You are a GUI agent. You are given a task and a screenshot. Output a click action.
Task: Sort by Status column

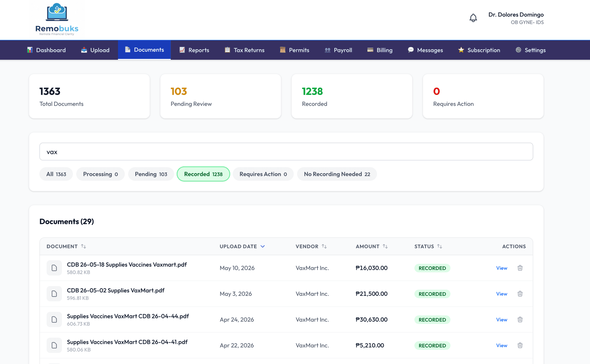click(x=428, y=246)
